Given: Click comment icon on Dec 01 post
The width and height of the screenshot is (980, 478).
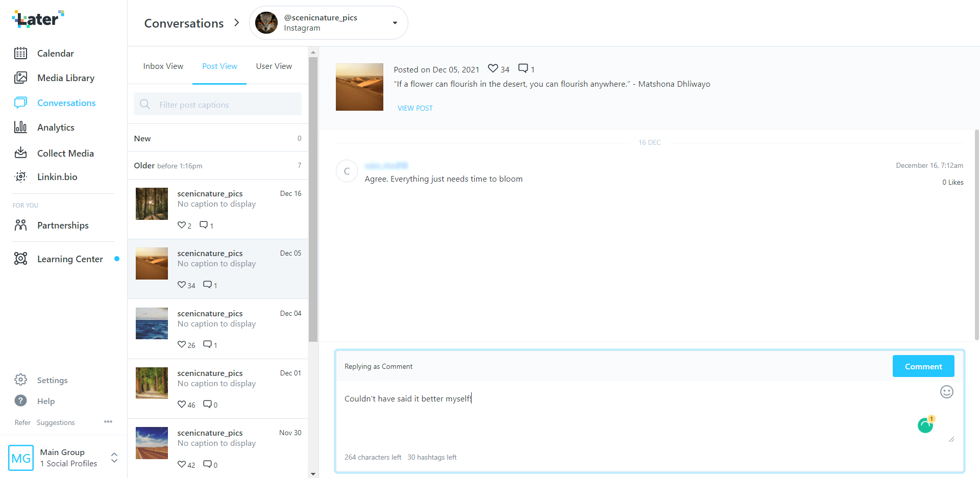Looking at the screenshot, I should (x=207, y=405).
